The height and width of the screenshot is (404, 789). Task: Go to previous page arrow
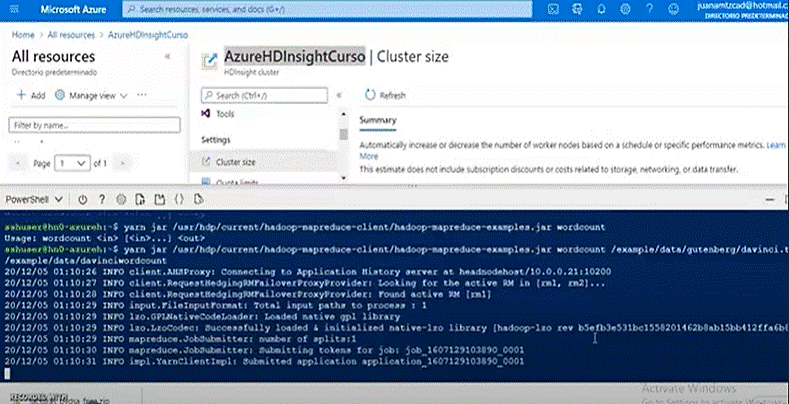pos(19,164)
